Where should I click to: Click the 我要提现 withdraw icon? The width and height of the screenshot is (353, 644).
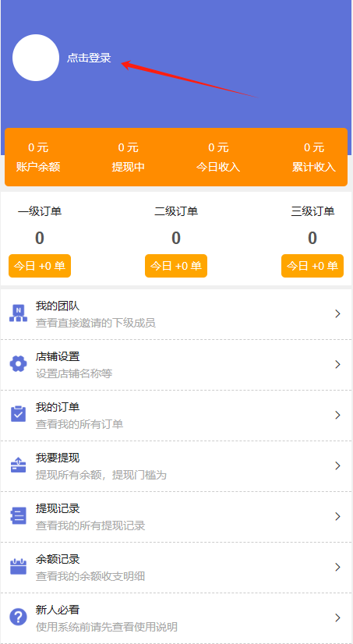coord(18,465)
